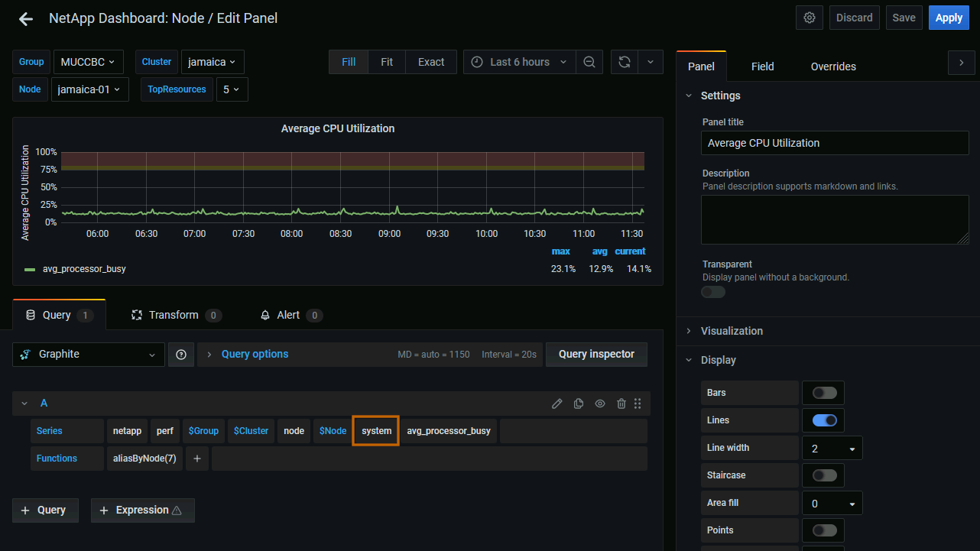Enable the Bars display toggle

[824, 393]
